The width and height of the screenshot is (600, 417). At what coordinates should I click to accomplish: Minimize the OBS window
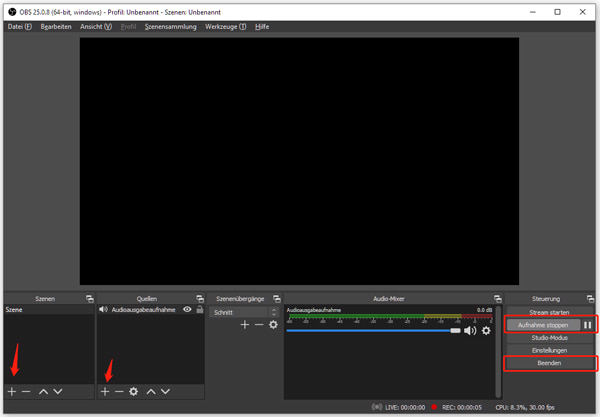(533, 12)
